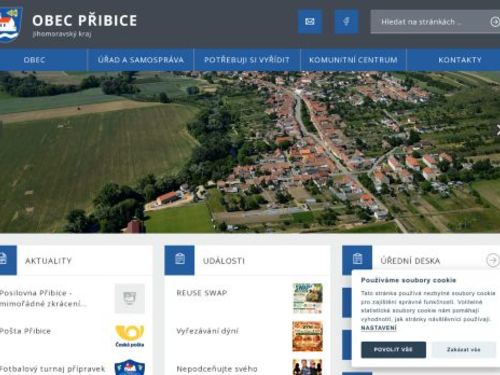The image size is (500, 375).
Task: Open the OBEC menu item
Action: point(34,60)
